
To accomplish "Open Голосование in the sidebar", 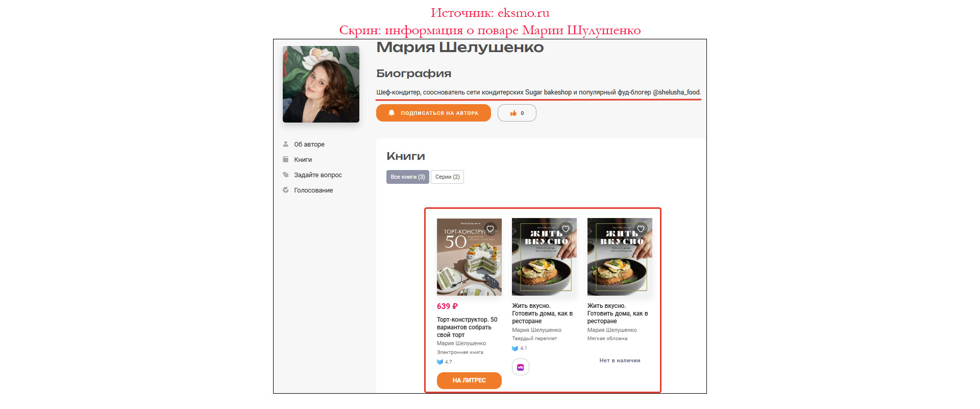I will pyautogui.click(x=313, y=190).
